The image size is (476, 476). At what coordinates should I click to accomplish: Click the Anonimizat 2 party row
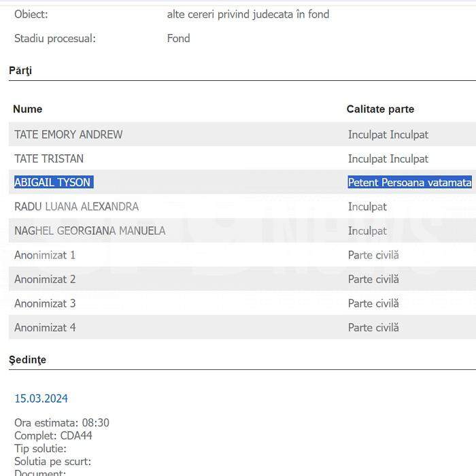[45, 279]
